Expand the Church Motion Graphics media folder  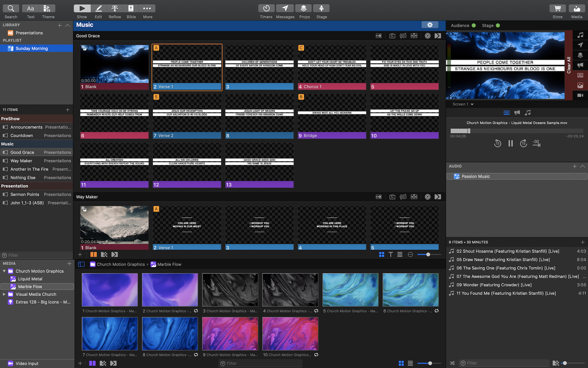[x=4, y=270]
